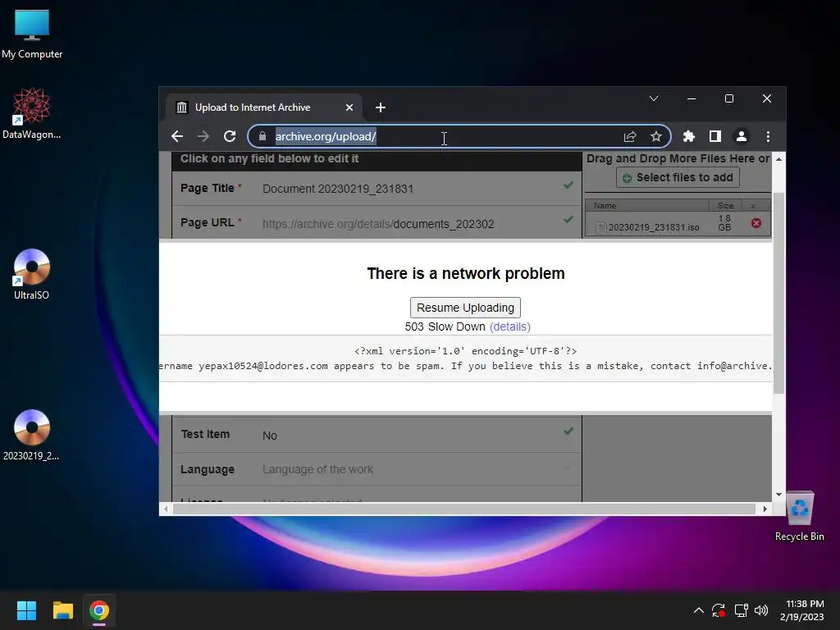Image resolution: width=840 pixels, height=630 pixels.
Task: Go back in Chrome
Action: [177, 137]
